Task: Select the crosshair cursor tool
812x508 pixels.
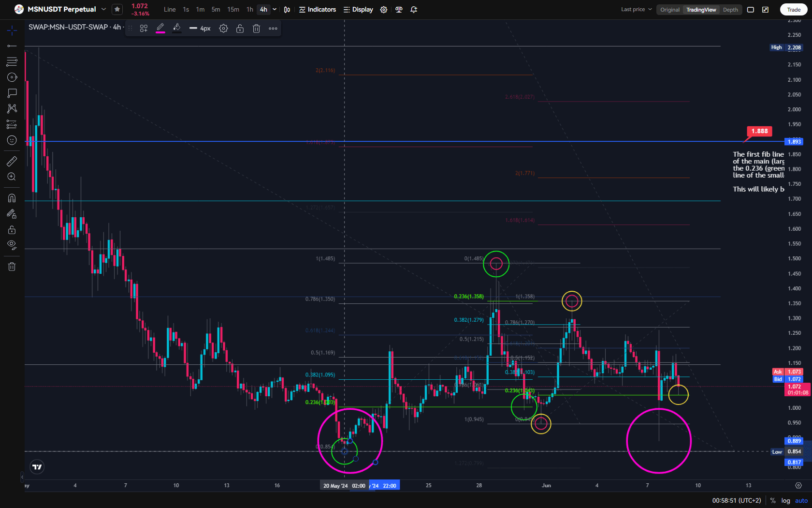Action: pos(12,30)
